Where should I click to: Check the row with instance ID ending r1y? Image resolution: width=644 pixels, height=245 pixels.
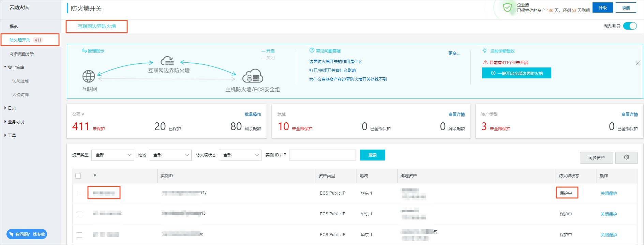coord(79,194)
